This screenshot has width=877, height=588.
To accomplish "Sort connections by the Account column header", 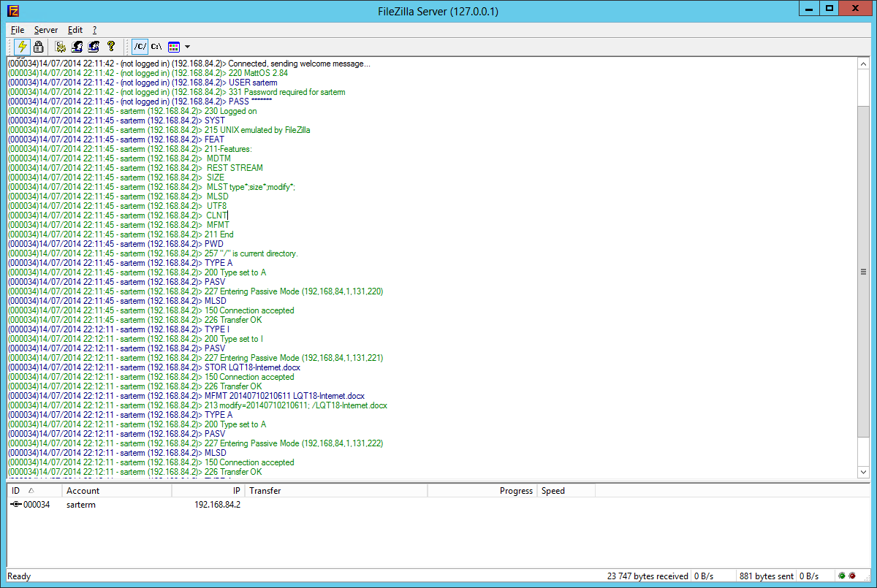I will tap(116, 491).
